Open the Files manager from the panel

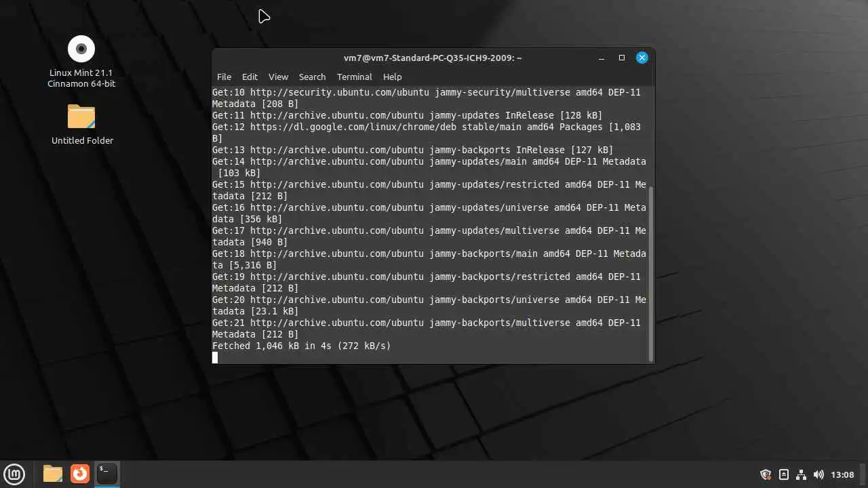(x=53, y=474)
